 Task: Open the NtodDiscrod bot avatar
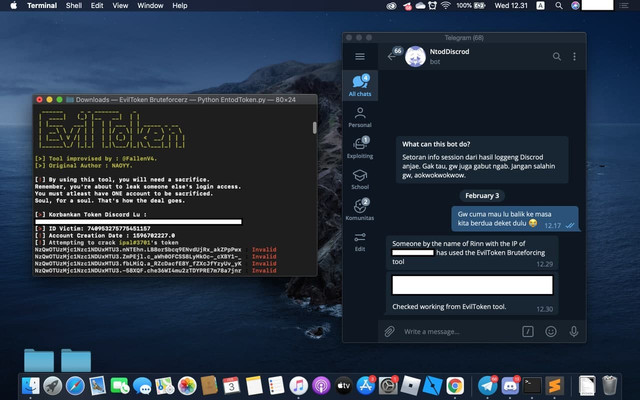(415, 56)
